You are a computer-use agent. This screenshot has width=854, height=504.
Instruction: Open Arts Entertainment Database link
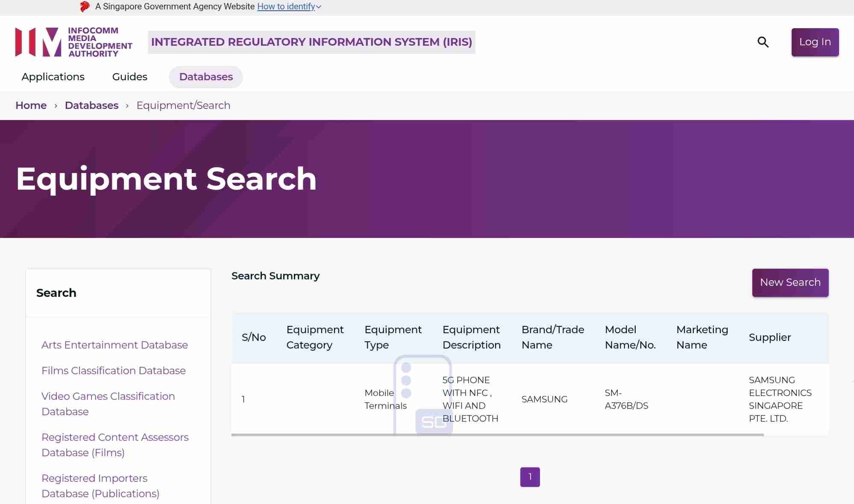pos(114,345)
